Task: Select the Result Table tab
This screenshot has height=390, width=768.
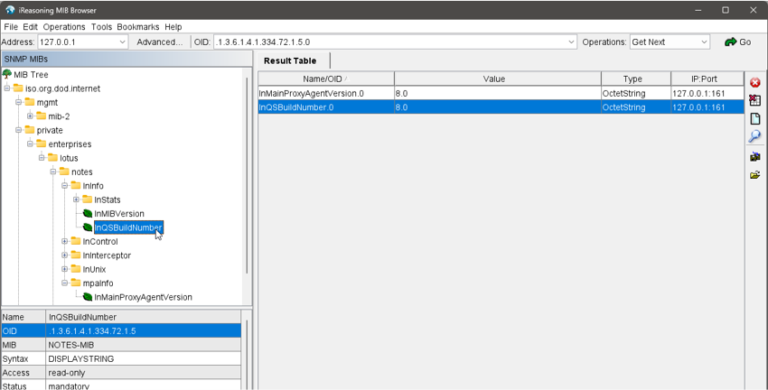Action: (290, 61)
